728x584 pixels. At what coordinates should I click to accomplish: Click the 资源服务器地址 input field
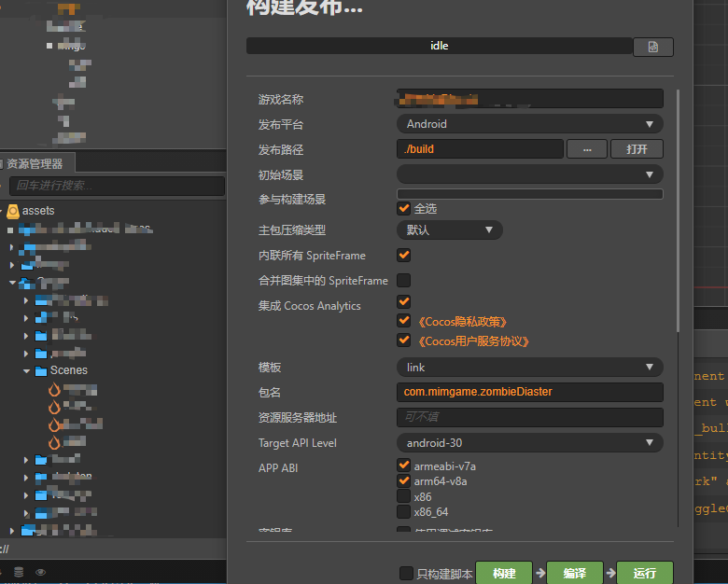530,417
